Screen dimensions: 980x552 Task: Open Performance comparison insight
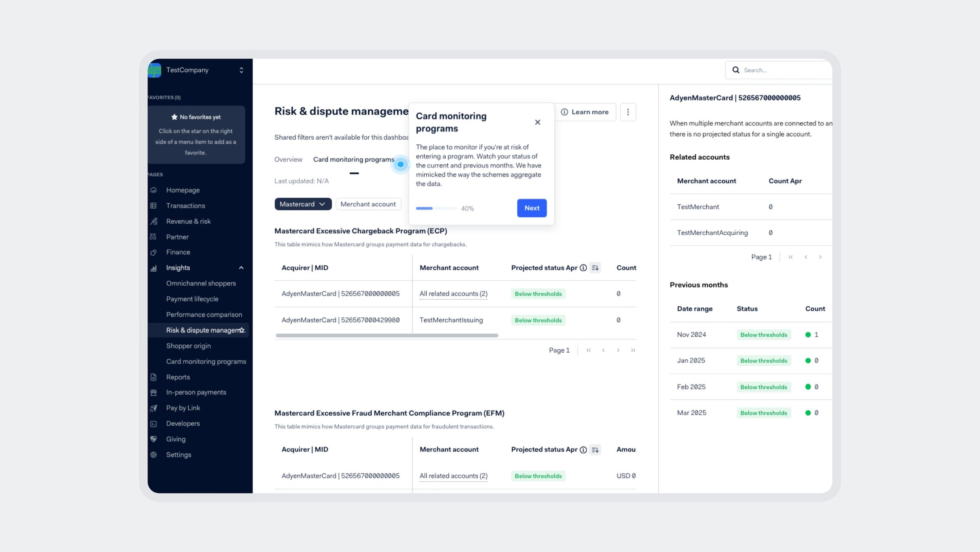coord(204,314)
